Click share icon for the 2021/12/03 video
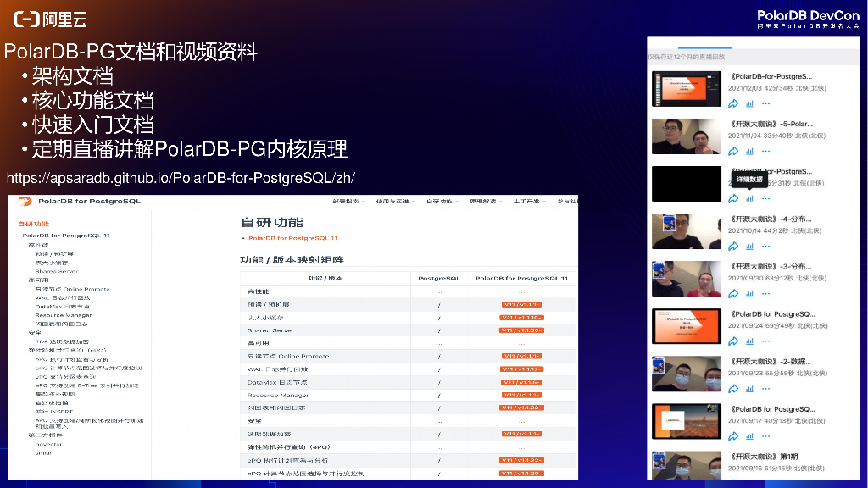This screenshot has height=488, width=868. (733, 103)
